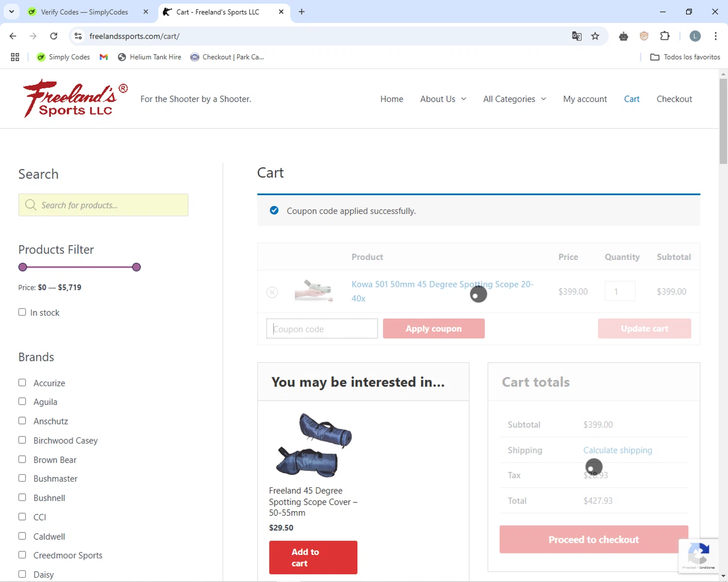Check the Brown Bear brand filter
This screenshot has width=728, height=582.
22,459
